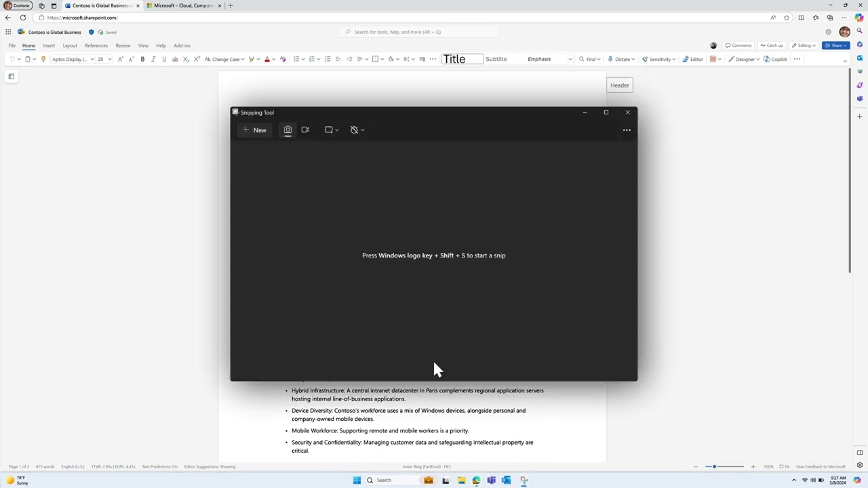Click the strikethrough icon
Image resolution: width=868 pixels, height=488 pixels.
175,59
